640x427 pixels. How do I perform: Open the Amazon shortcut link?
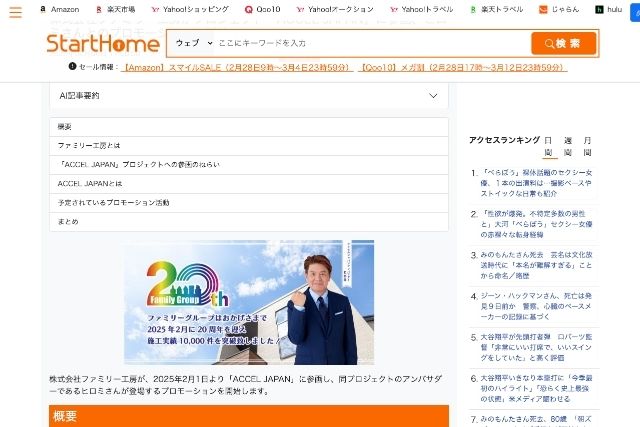[60, 9]
